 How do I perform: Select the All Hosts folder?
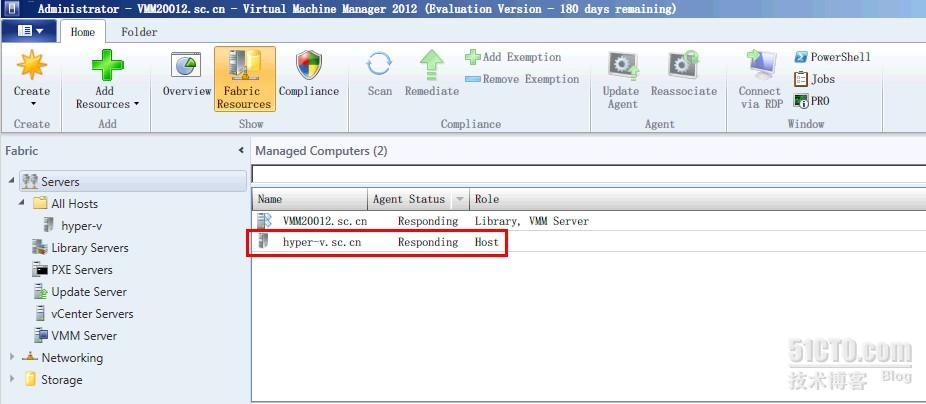coord(66,204)
